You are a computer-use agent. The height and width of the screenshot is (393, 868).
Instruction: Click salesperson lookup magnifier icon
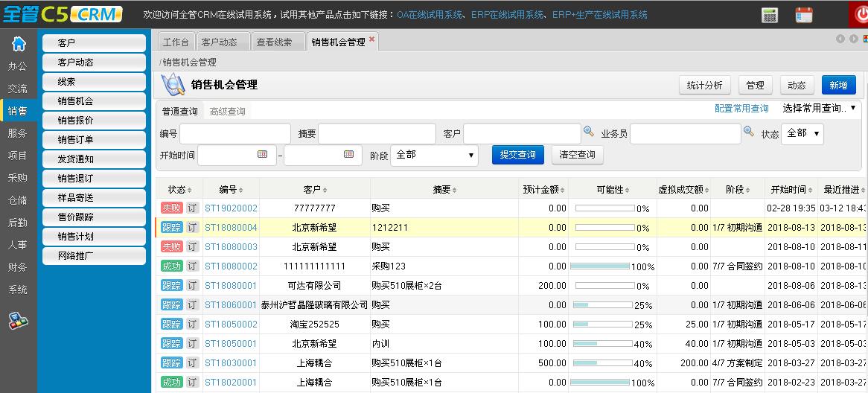[748, 131]
